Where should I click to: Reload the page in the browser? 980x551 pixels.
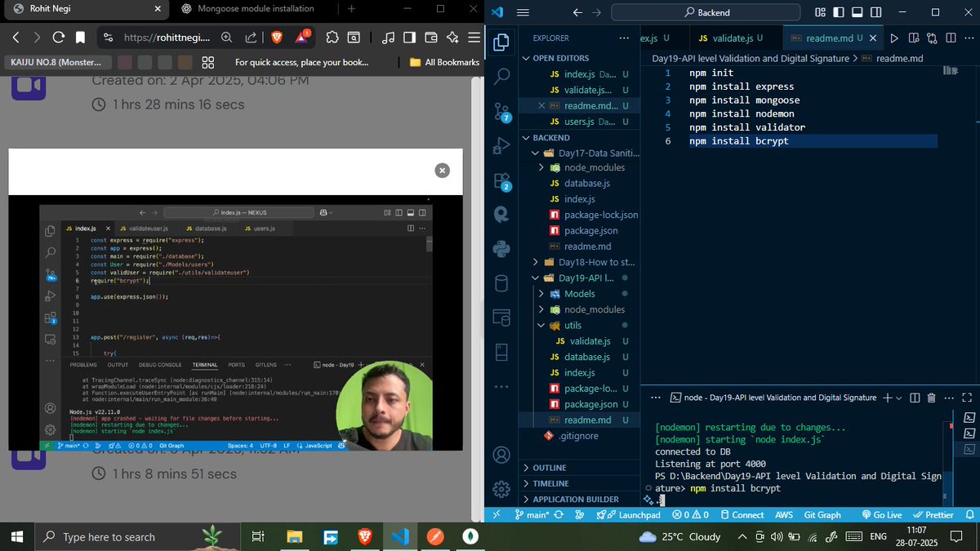(x=58, y=38)
